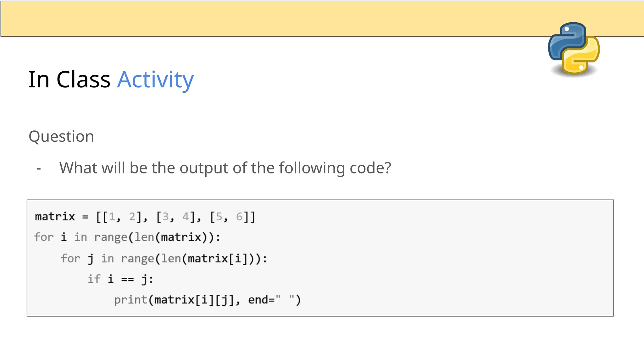Click "matrix[i][j]" inside the print call
This screenshot has width=644, height=362.
coord(194,300)
